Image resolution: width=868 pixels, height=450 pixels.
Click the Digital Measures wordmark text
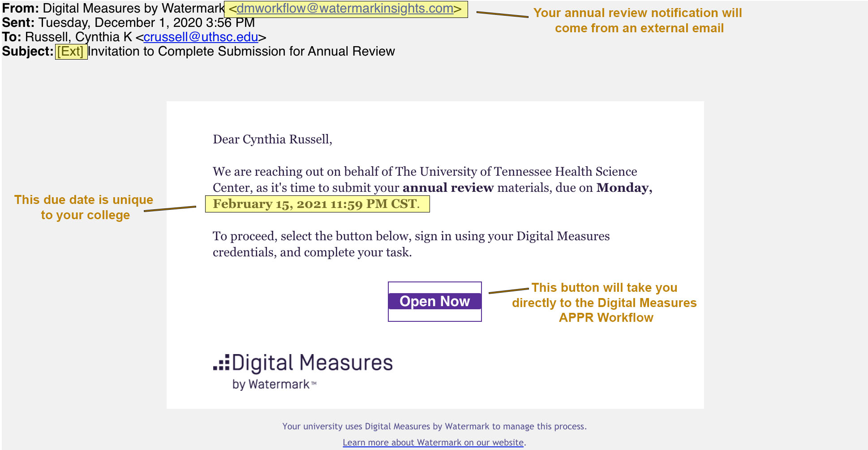(x=312, y=363)
